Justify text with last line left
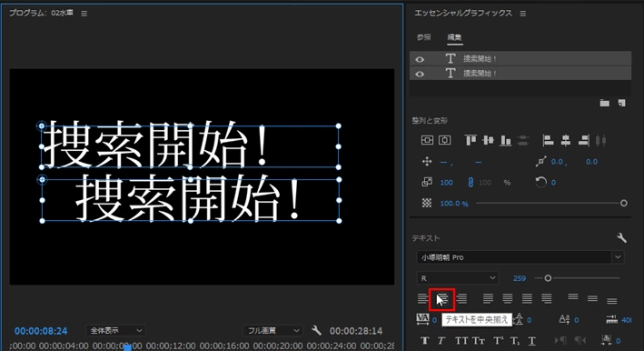644x351 pixels. [x=488, y=298]
